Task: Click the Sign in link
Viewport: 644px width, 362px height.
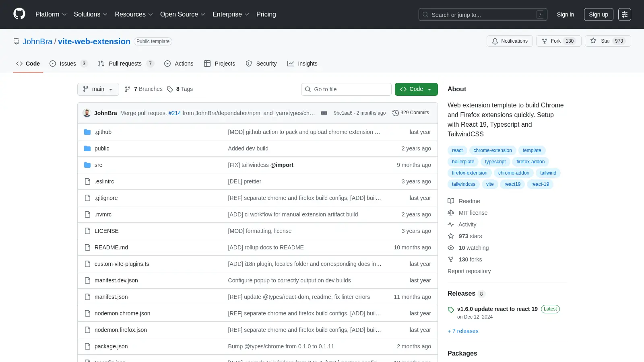Action: 566,14
